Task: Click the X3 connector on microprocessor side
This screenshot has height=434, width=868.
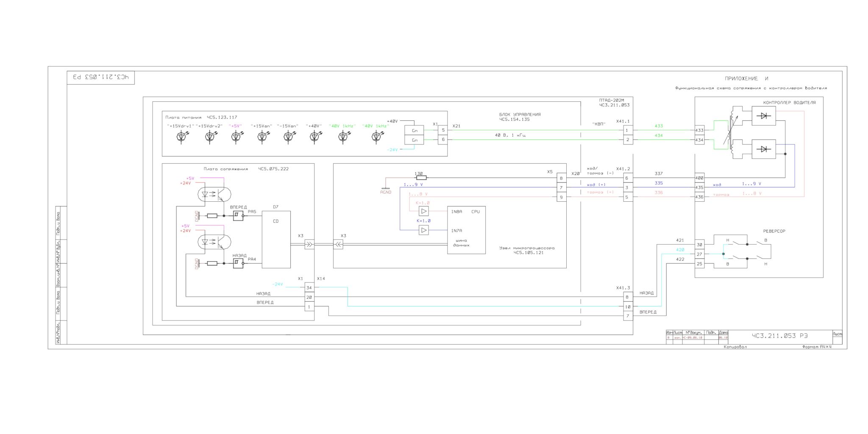Action: [x=338, y=244]
